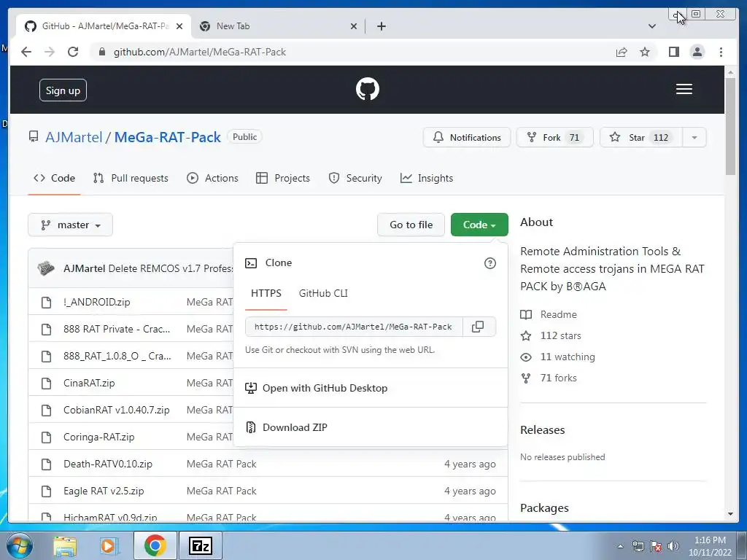
Task: Open file Death-RATV0.10.zip
Action: (108, 464)
